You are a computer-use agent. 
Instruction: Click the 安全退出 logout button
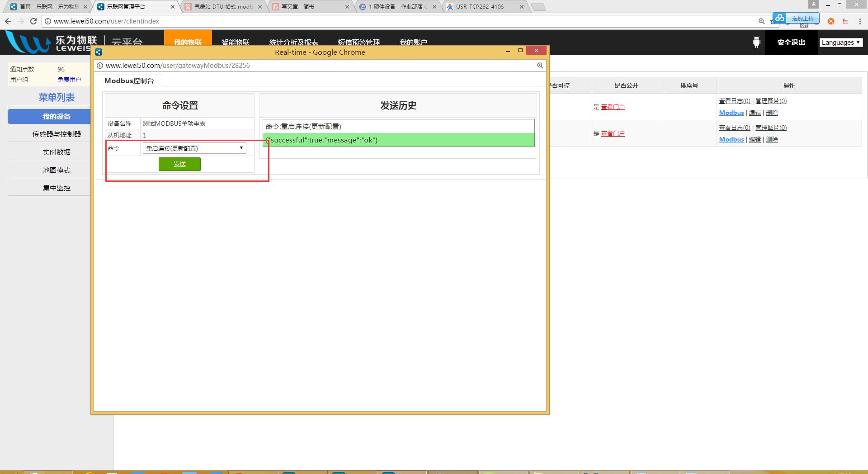pyautogui.click(x=791, y=43)
